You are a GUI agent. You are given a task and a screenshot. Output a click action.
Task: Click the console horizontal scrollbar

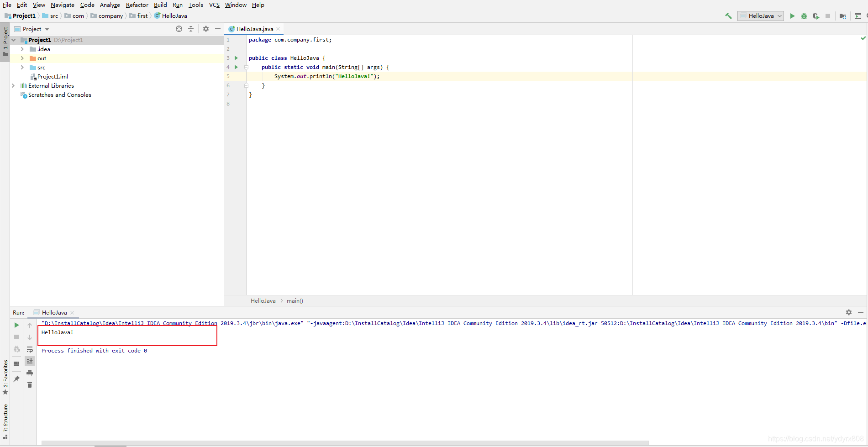(x=345, y=443)
